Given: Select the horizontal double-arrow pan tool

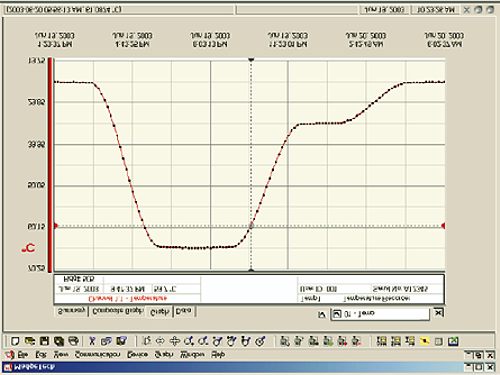Looking at the screenshot, I should coord(160,341).
